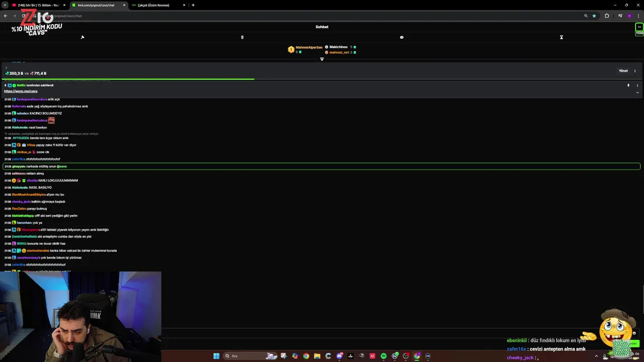Click top gifter MehmetAlperSen
This screenshot has height=362, width=644.
pos(309,47)
